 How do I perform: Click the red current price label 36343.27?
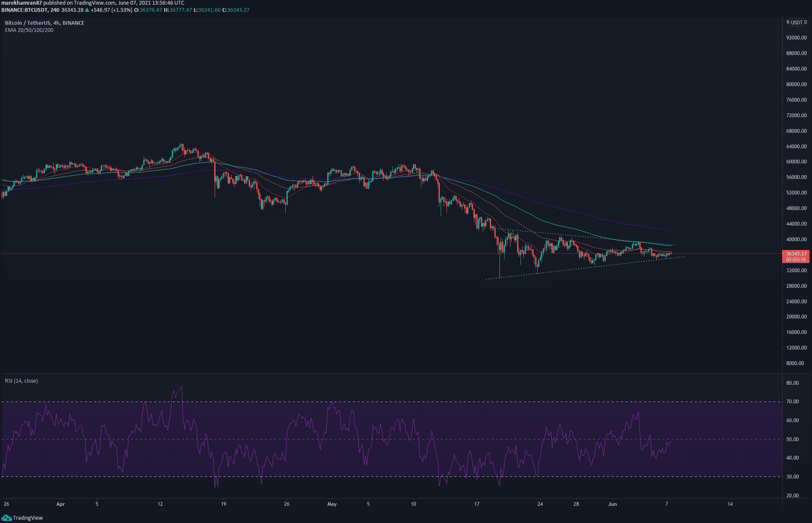[x=796, y=254]
